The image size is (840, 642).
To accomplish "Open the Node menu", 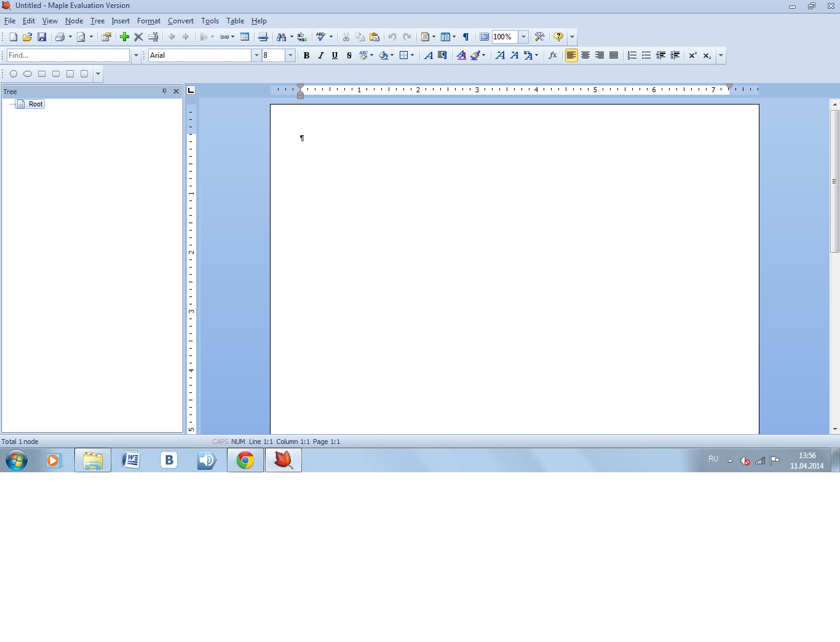I will coord(74,21).
